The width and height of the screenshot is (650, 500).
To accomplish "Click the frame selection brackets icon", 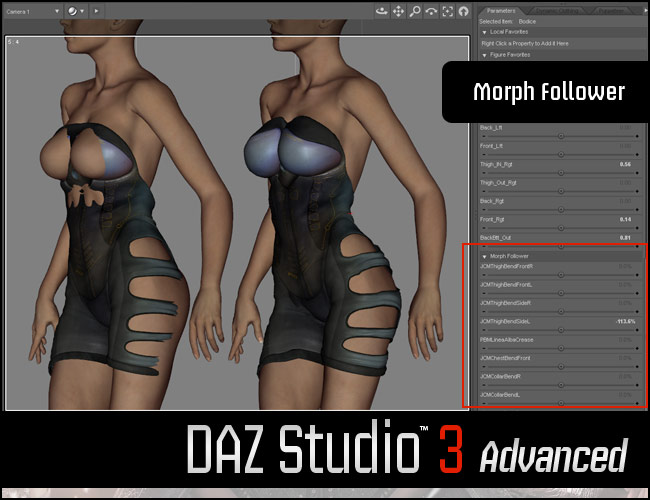I will click(x=447, y=11).
